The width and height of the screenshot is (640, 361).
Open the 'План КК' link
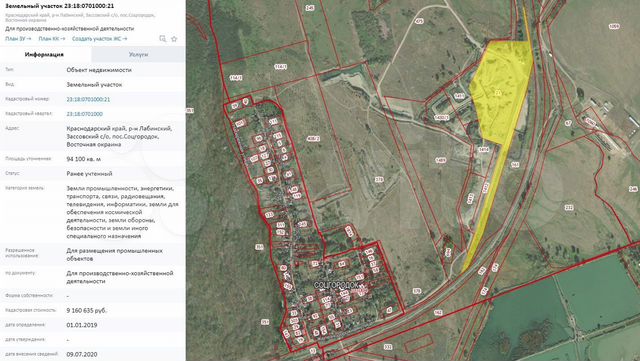click(51, 38)
